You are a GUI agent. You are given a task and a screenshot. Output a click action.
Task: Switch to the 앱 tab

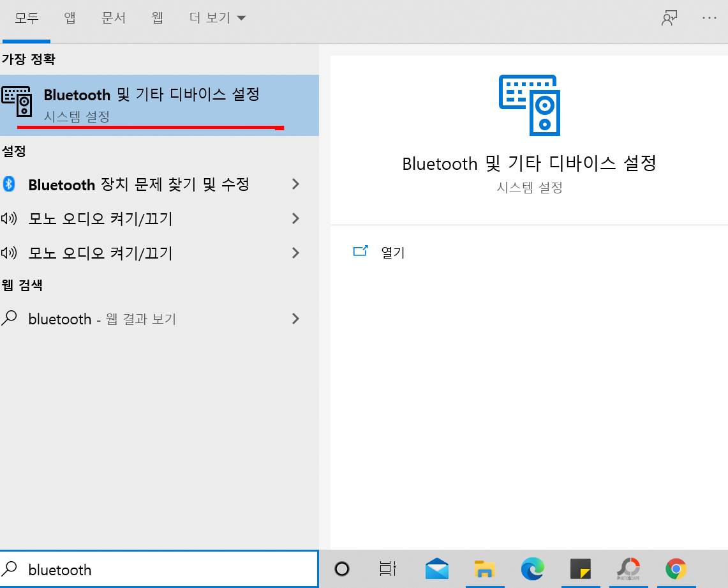[70, 18]
